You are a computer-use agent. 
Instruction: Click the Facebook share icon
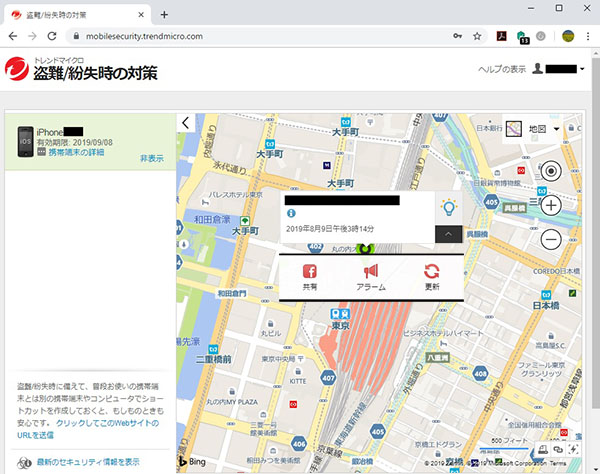(x=310, y=271)
